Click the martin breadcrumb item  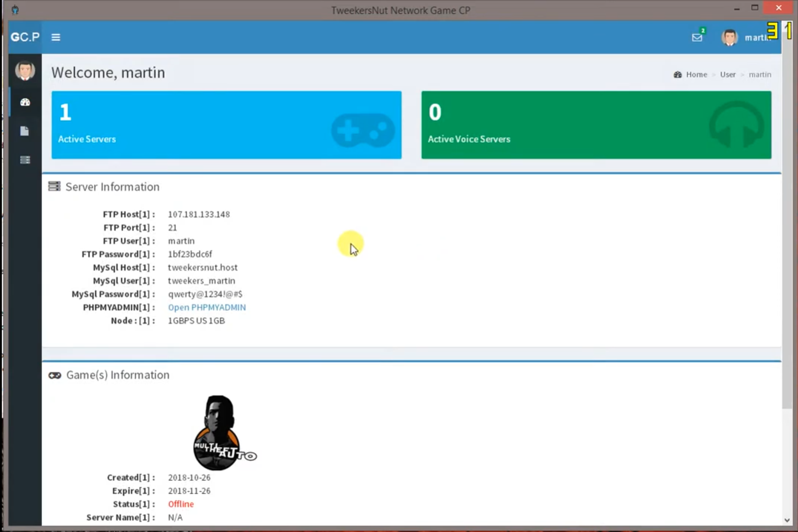[760, 75]
